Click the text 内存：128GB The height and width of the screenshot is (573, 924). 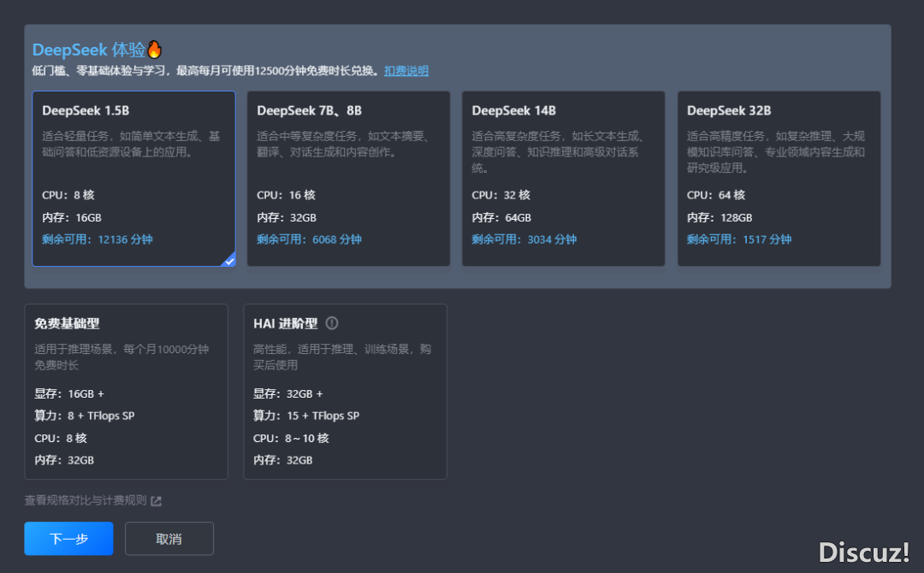[720, 217]
